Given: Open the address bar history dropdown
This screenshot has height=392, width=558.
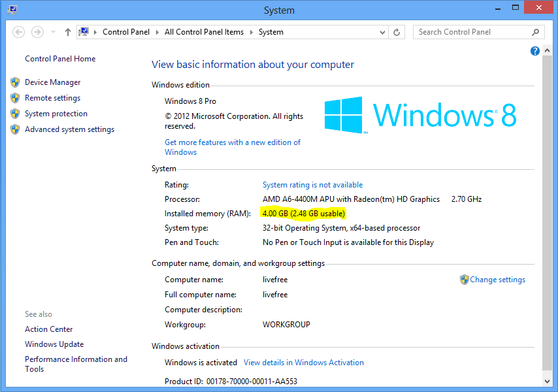Looking at the screenshot, I should coord(382,33).
